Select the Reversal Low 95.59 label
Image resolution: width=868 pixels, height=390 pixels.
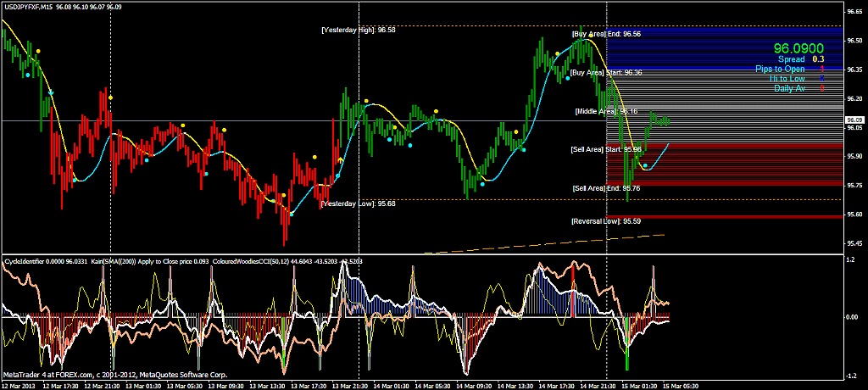[606, 221]
